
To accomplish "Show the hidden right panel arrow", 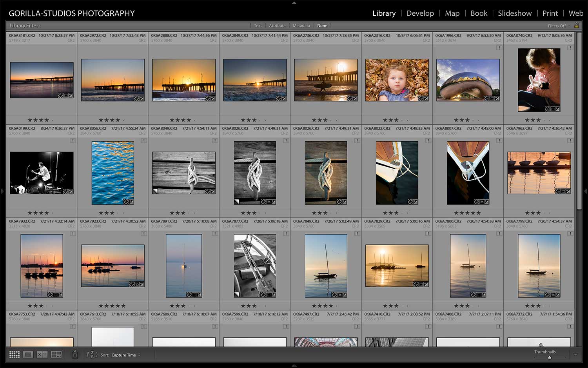I will click(x=586, y=191).
